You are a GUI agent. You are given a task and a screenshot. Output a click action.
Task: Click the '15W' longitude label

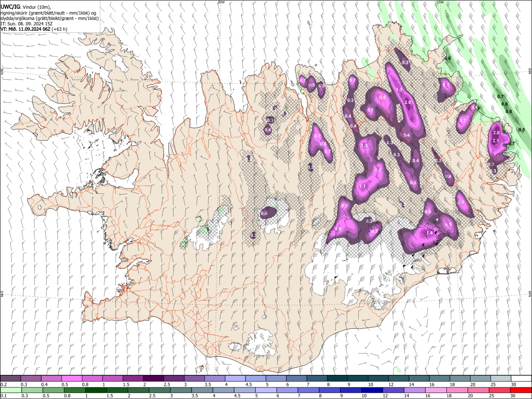(x=441, y=2)
